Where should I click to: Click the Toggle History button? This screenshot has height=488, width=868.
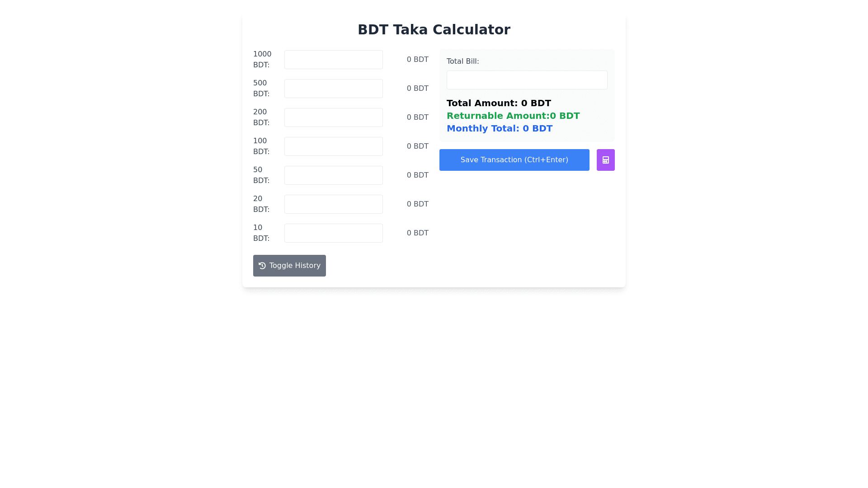pos(289,266)
